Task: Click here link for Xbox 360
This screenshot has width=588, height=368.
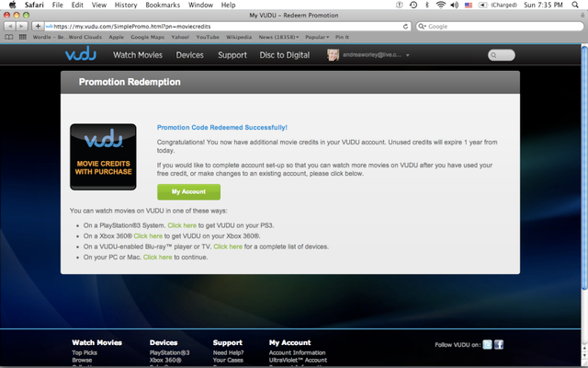Action: pyautogui.click(x=148, y=236)
